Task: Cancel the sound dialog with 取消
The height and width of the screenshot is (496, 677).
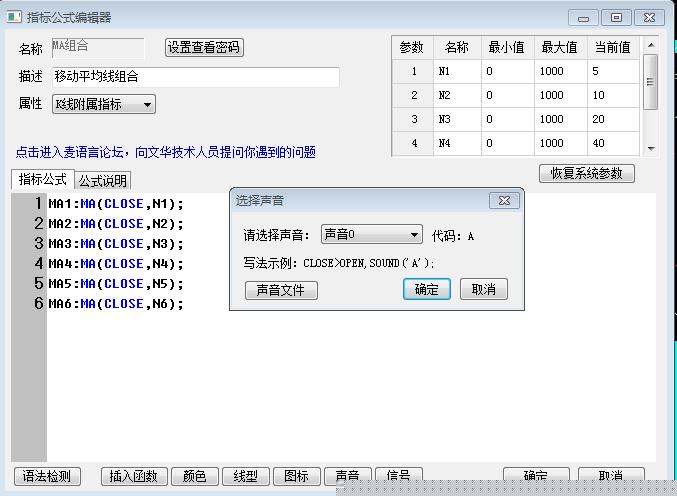Action: [484, 289]
